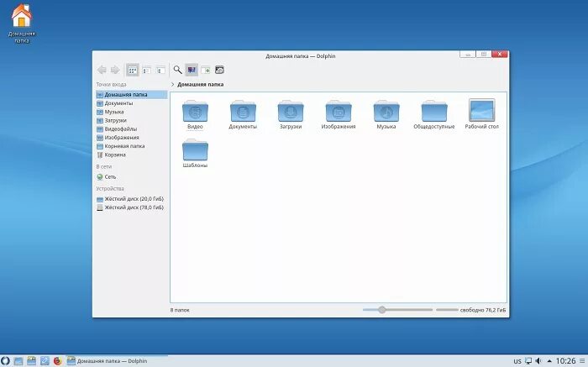
Task: Open Документы in the Places sidebar
Action: [131, 103]
